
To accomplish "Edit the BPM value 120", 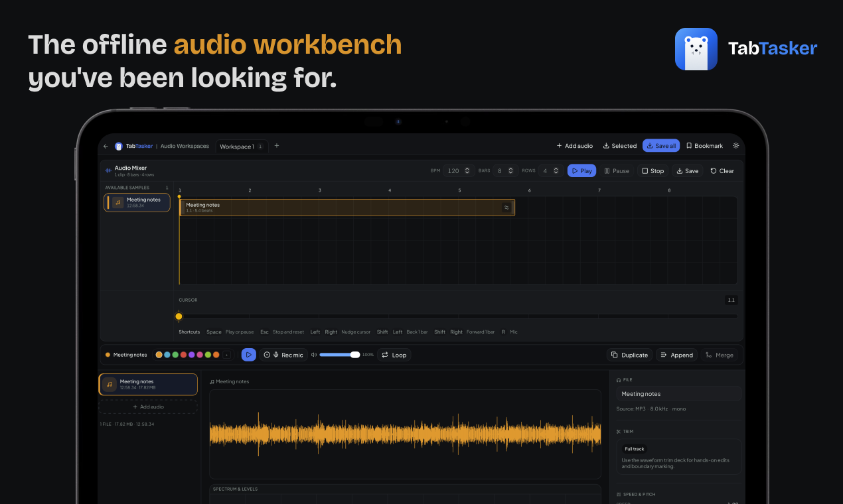I will coord(453,170).
